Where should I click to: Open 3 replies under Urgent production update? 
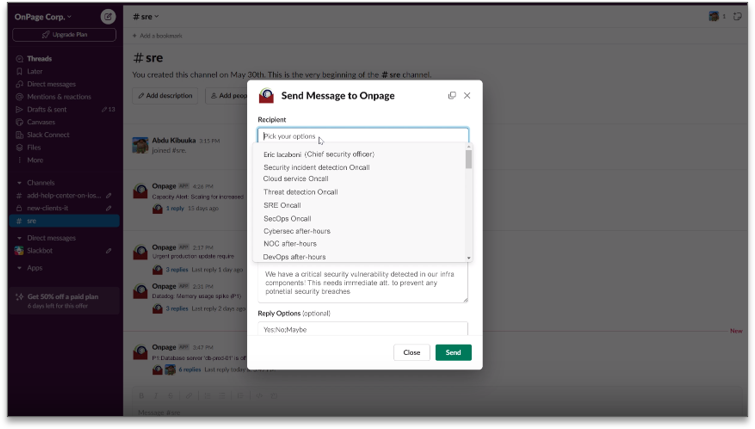[177, 270]
